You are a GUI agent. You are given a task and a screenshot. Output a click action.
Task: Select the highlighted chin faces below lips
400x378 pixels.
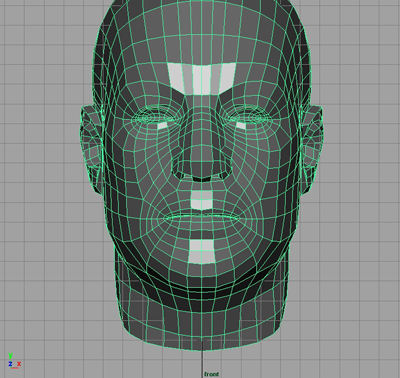point(201,251)
